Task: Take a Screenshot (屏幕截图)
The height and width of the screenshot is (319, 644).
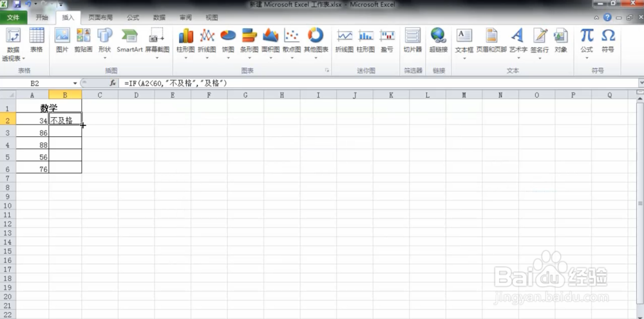Action: point(157,43)
